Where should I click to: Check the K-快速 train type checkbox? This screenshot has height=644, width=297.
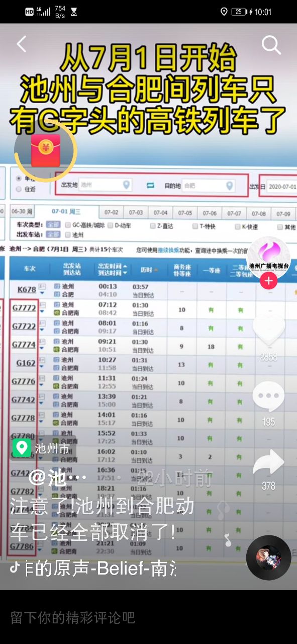click(237, 226)
